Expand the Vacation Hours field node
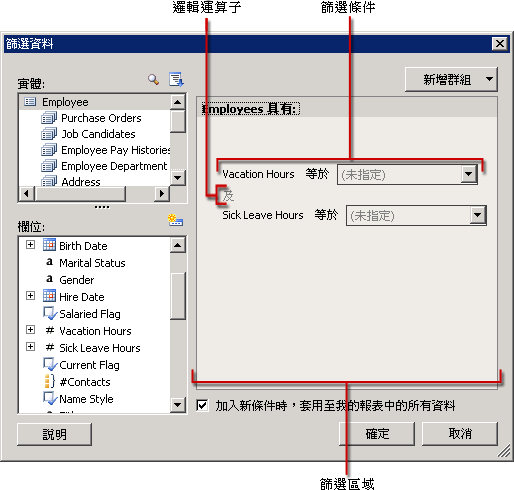Image resolution: width=514 pixels, height=490 pixels. click(x=30, y=330)
